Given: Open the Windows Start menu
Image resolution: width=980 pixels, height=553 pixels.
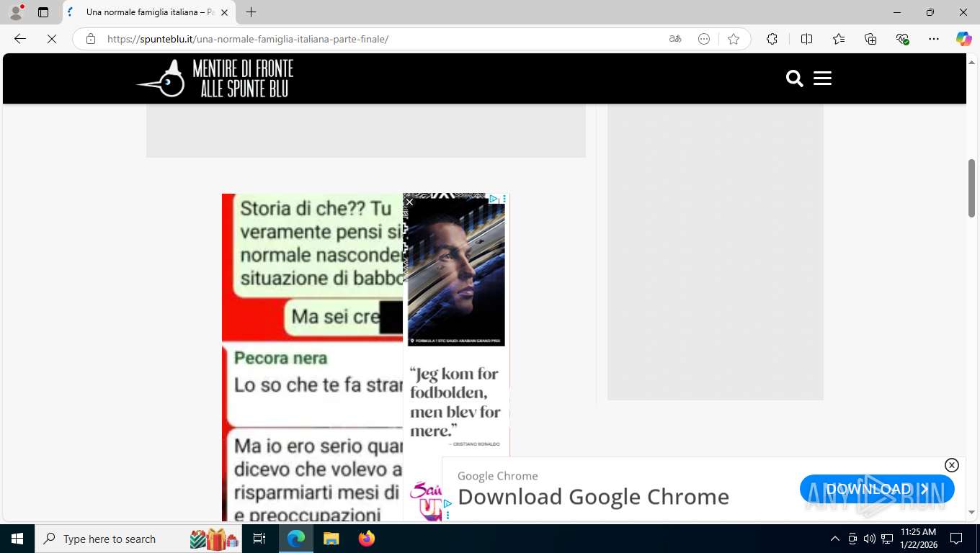Looking at the screenshot, I should point(17,539).
